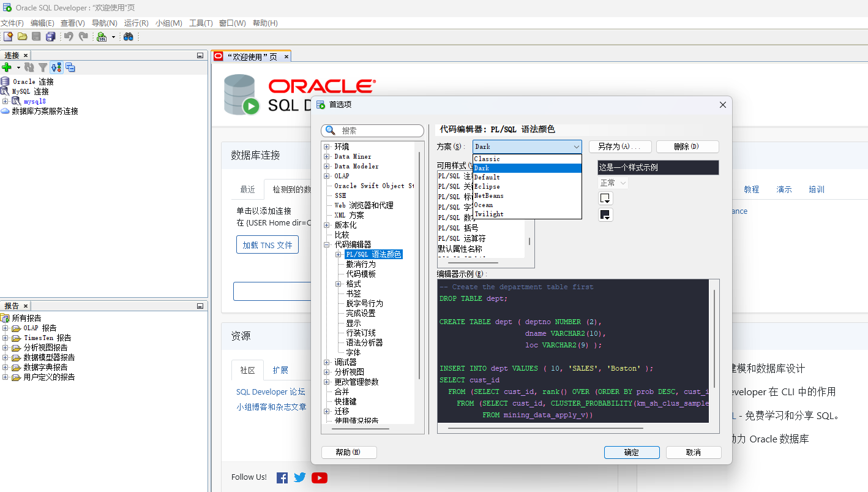The height and width of the screenshot is (492, 868).
Task: Choose NetBeans scheme from list
Action: (527, 195)
